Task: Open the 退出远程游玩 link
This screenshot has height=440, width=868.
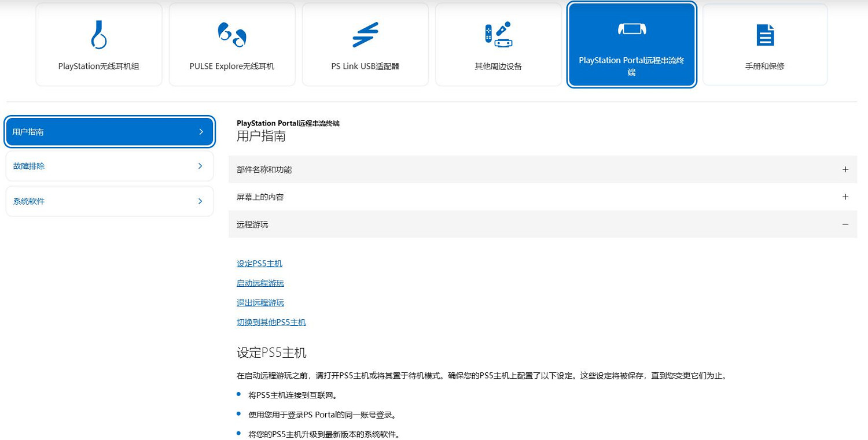Action: click(260, 302)
